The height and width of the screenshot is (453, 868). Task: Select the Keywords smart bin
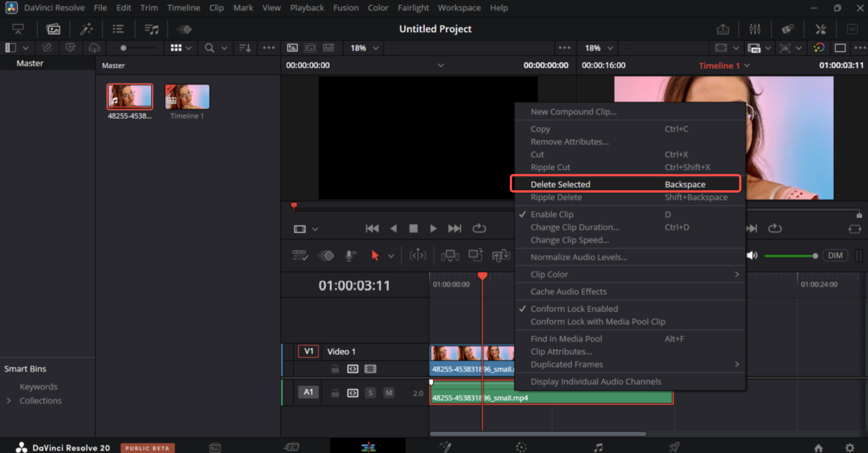[38, 387]
